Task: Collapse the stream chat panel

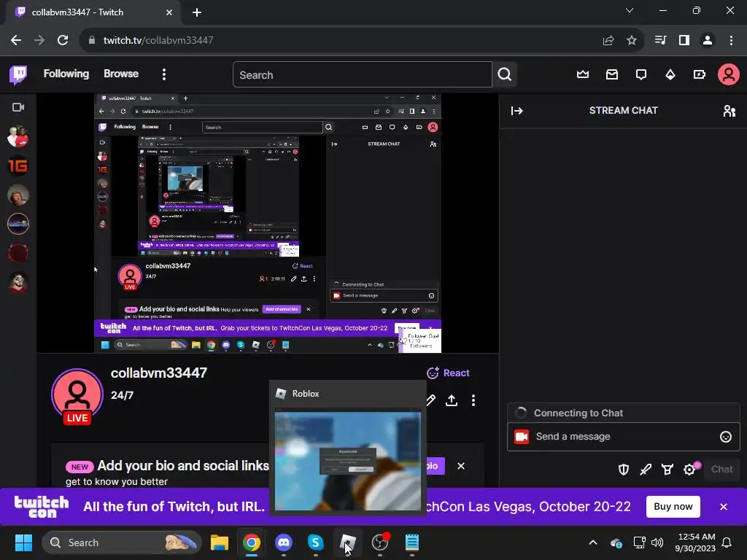Action: pos(517,111)
